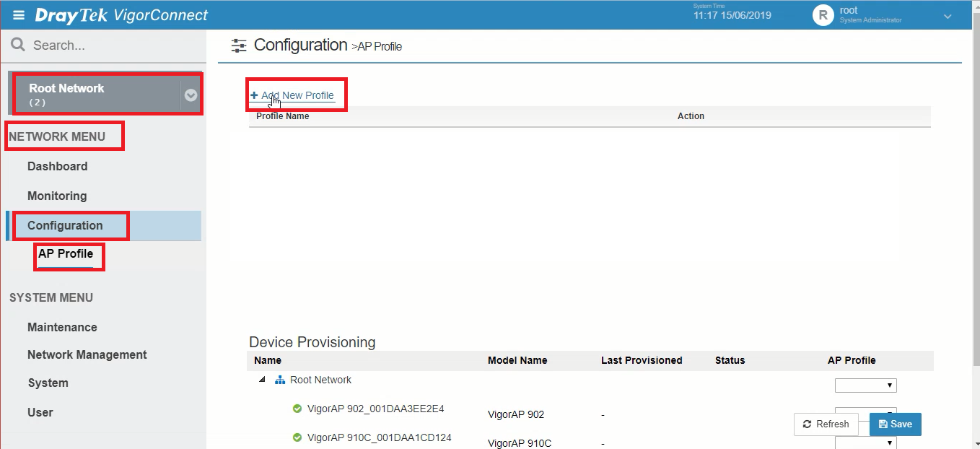Click the Action column header
980x449 pixels.
[x=691, y=116]
